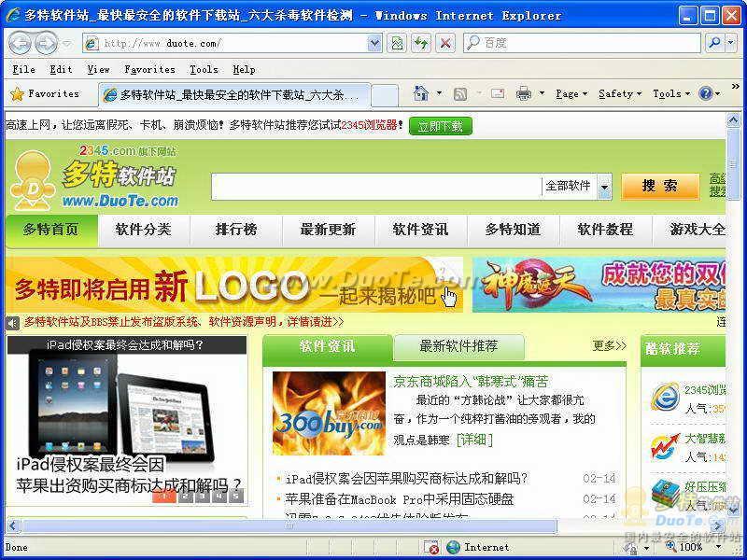Open the Edit menu
This screenshot has width=747, height=560.
pyautogui.click(x=61, y=69)
